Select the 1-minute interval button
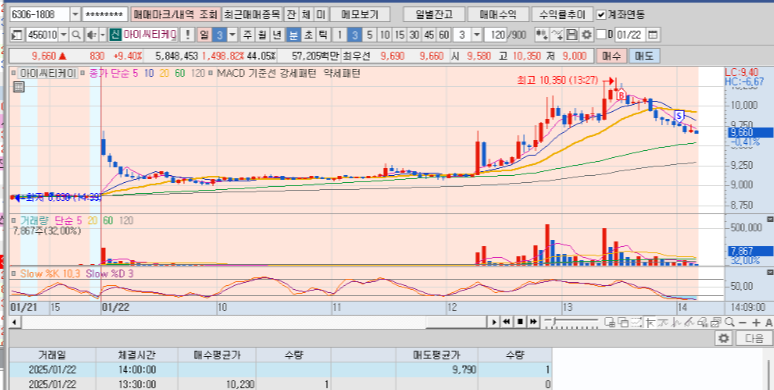Screen dimensions: 774x390 tap(339, 35)
